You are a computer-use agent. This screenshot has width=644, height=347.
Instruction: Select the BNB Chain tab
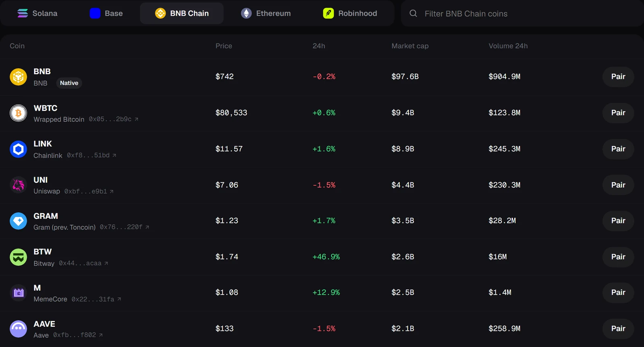click(x=182, y=13)
